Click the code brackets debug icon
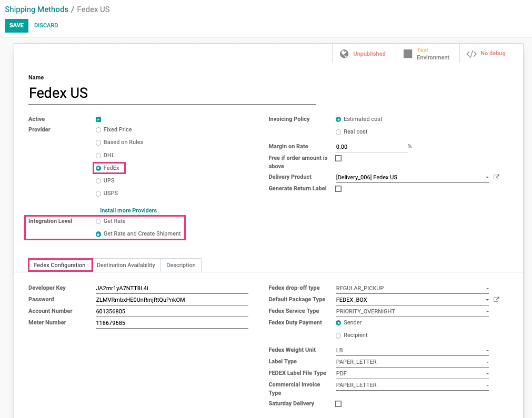The image size is (532, 418). [x=471, y=54]
